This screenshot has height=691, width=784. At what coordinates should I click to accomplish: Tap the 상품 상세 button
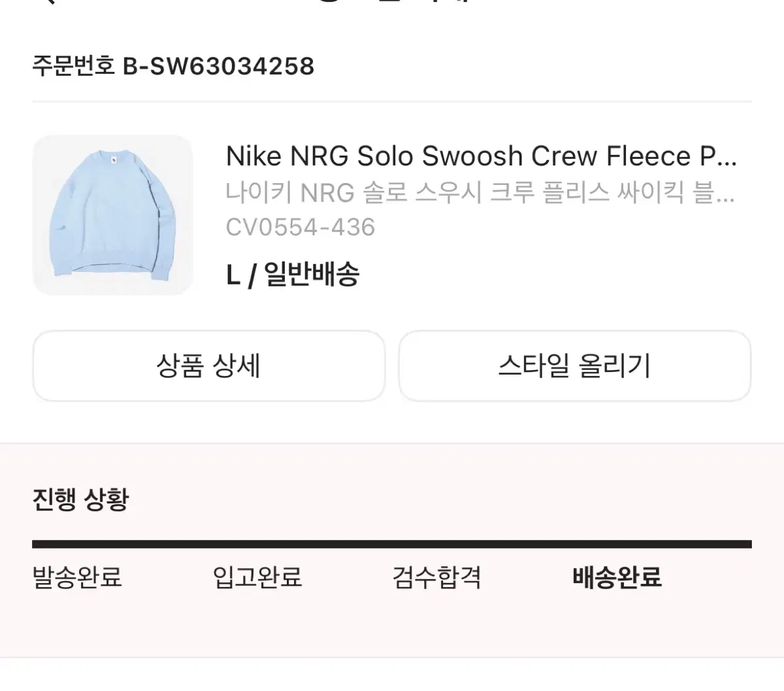pos(209,365)
